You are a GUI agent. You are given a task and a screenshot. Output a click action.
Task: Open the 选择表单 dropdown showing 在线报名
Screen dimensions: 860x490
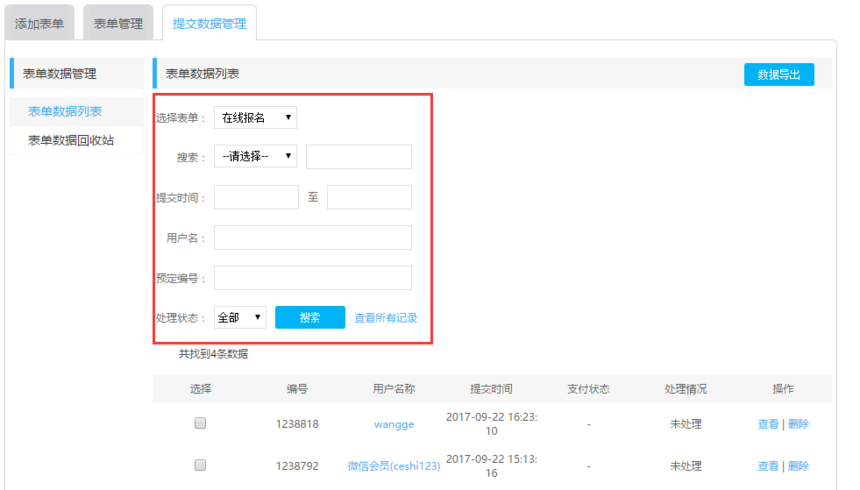pyautogui.click(x=255, y=118)
